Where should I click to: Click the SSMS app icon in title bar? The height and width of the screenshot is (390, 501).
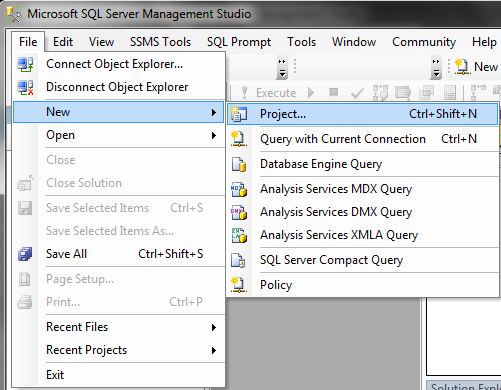tap(14, 14)
